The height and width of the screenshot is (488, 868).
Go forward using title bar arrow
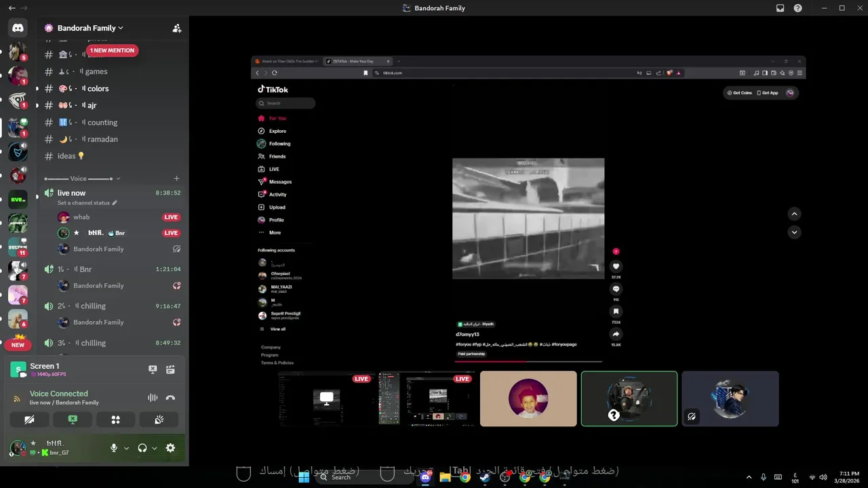coord(24,8)
